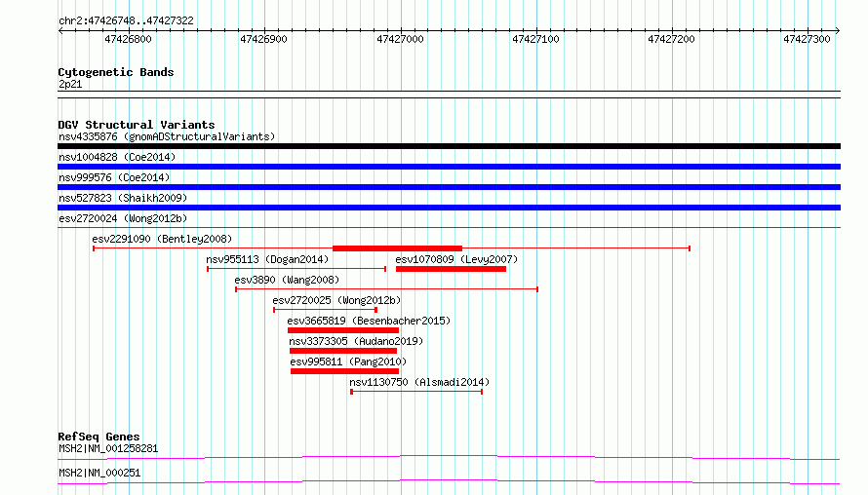The width and height of the screenshot is (868, 495).
Task: Select the 47427000 ruler tick label
Action: click(x=400, y=39)
